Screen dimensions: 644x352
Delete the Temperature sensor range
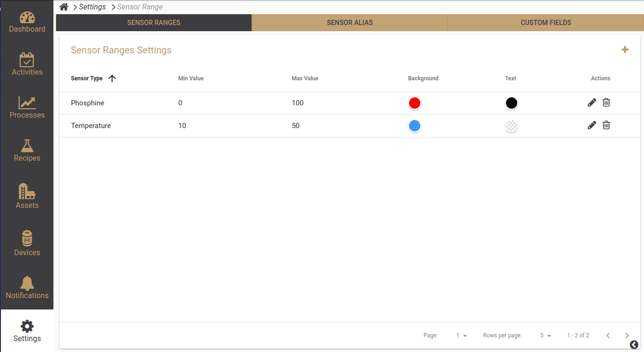tap(606, 125)
